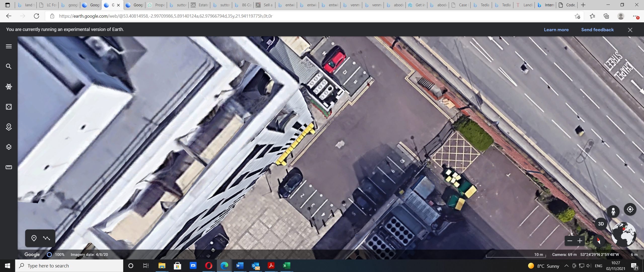This screenshot has width=644, height=272.
Task: Open Map Style layers icon
Action: click(x=9, y=147)
